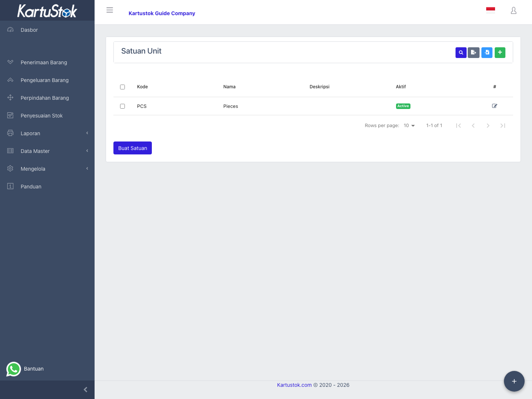This screenshot has width=532, height=399.
Task: Click Kartustok Guide Company title link
Action: pos(162,13)
